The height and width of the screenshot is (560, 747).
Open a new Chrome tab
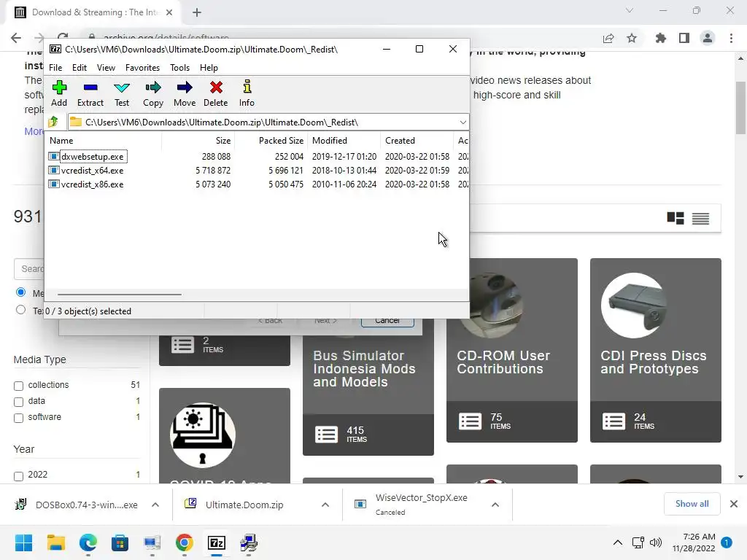(197, 12)
